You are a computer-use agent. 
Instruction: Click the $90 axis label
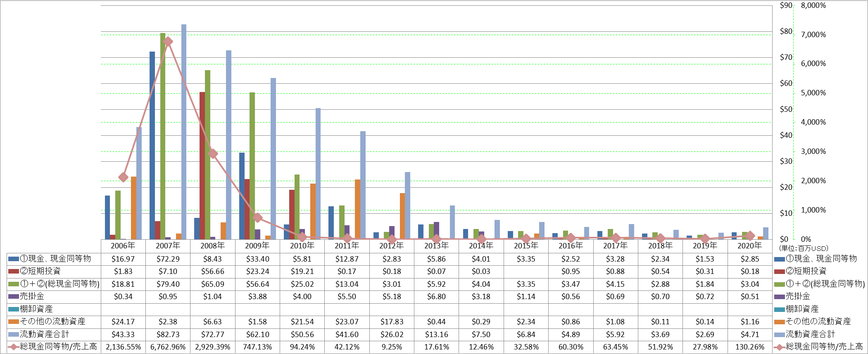(x=786, y=5)
